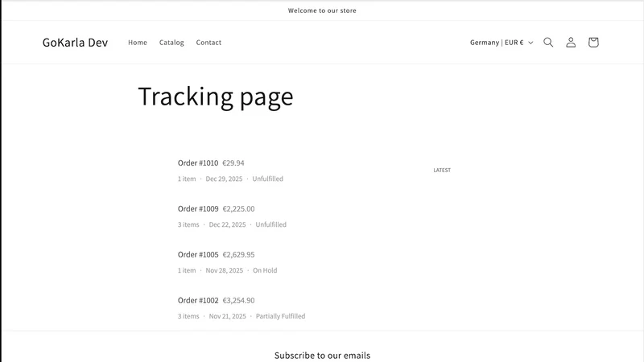Open Order #1010
This screenshot has width=644, height=362.
198,163
